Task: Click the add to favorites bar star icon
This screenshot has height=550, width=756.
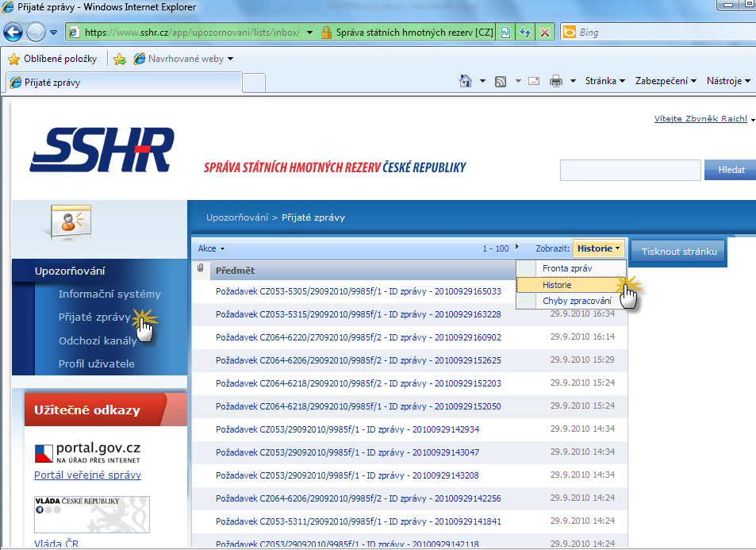Action: (120, 59)
